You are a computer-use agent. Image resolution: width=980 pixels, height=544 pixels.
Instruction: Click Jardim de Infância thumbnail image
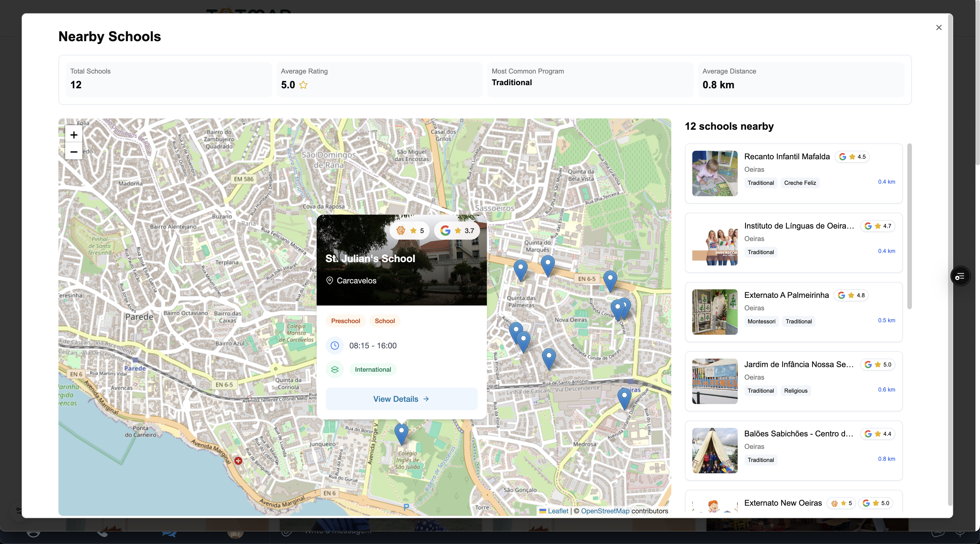[x=714, y=381]
